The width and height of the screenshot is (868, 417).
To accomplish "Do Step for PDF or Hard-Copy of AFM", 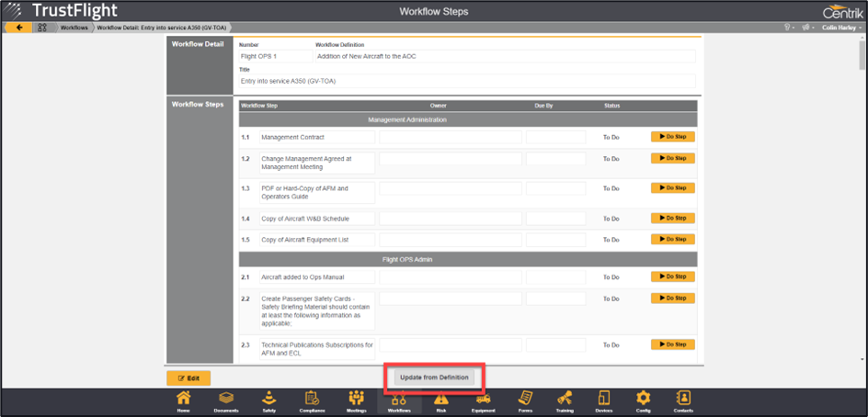I will [x=672, y=188].
